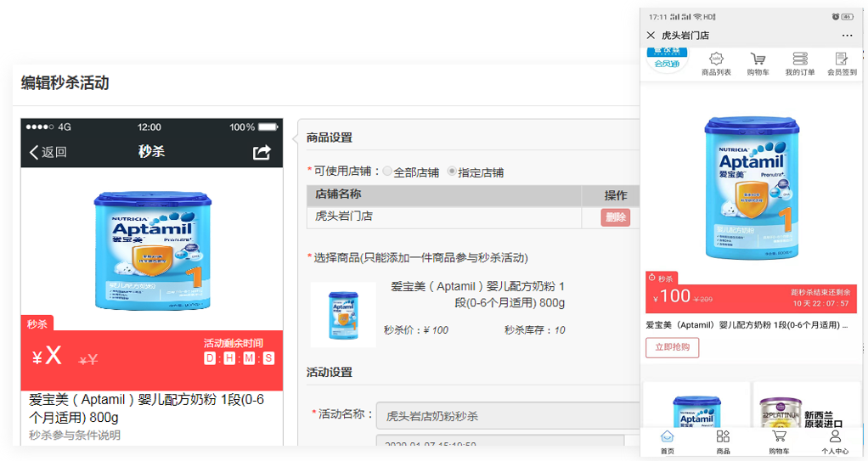This screenshot has height=461, width=868.
Task: Delete 虎头岩门店 with 删除 button
Action: tap(616, 217)
